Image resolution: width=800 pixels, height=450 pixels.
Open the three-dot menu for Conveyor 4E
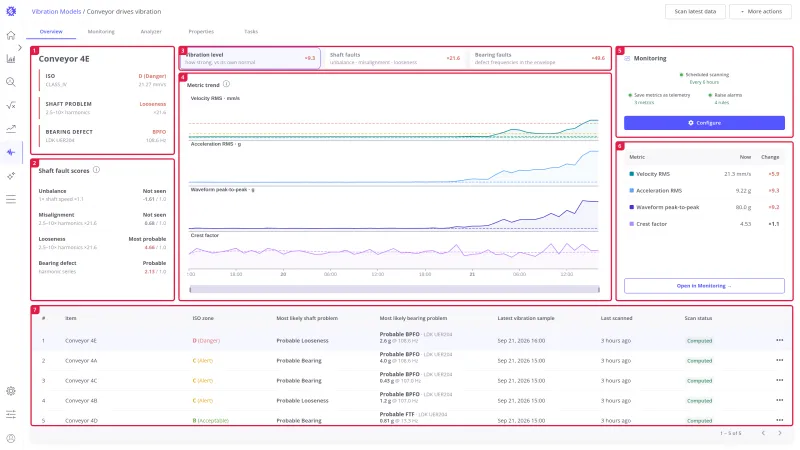(x=780, y=340)
